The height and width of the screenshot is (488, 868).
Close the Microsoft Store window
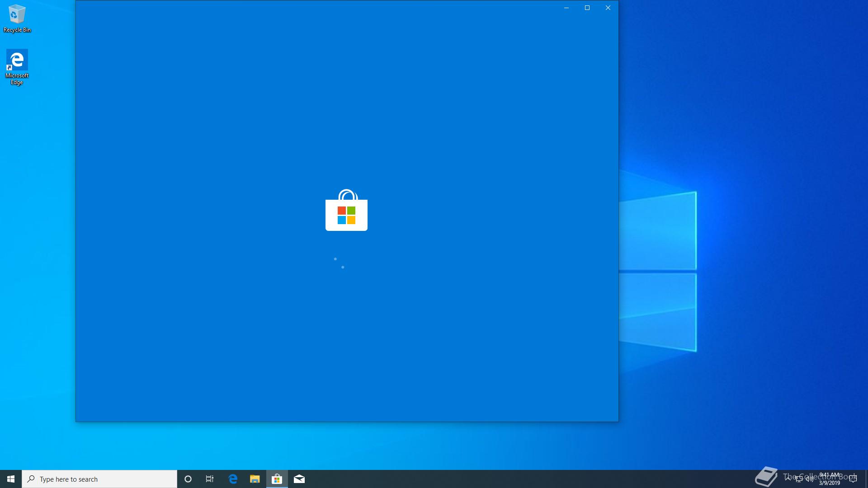608,8
